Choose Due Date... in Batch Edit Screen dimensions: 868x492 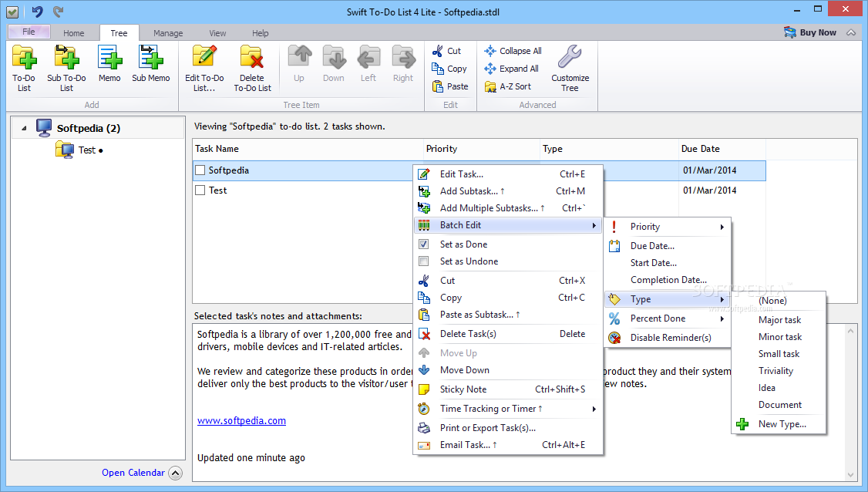coord(667,246)
